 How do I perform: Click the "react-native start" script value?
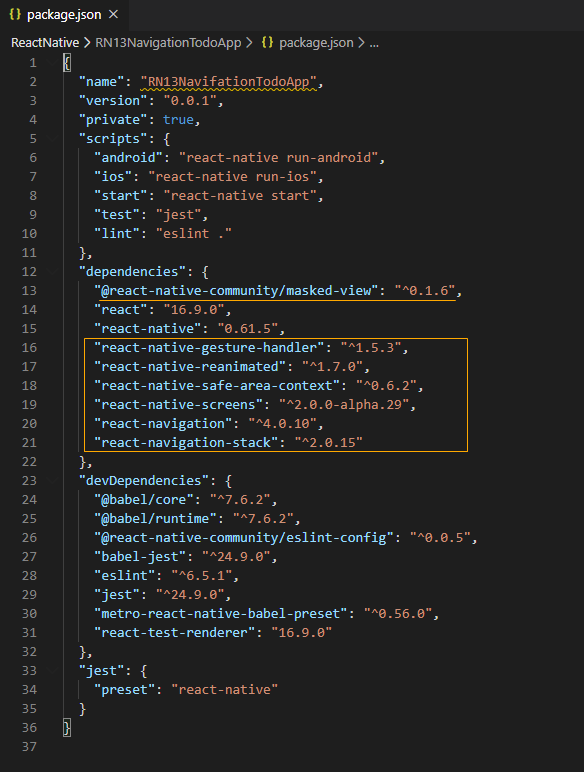(x=240, y=196)
